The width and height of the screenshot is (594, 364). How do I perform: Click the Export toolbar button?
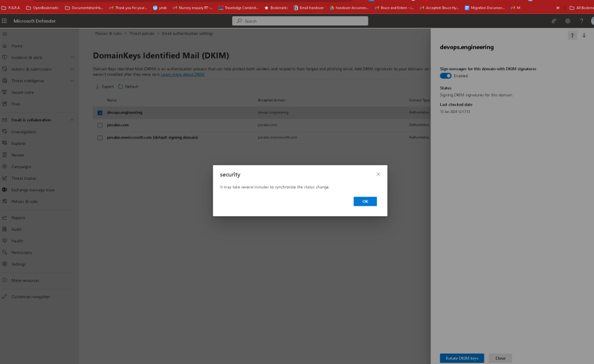[x=104, y=86]
